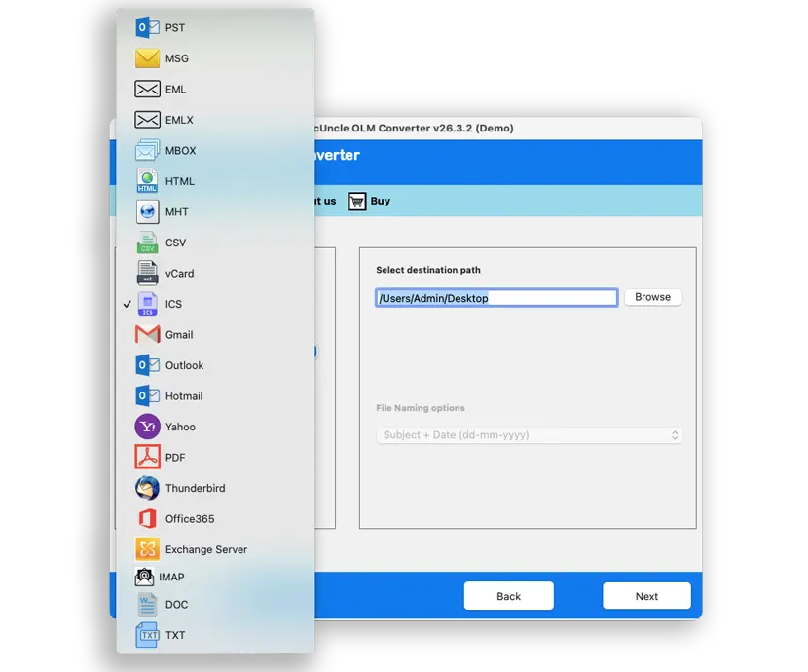Click the Browse button

pyautogui.click(x=653, y=297)
